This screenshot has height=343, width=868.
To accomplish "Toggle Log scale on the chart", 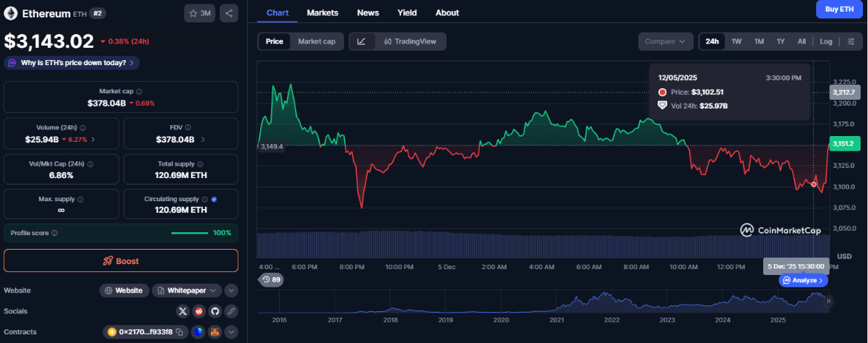I will [x=826, y=41].
